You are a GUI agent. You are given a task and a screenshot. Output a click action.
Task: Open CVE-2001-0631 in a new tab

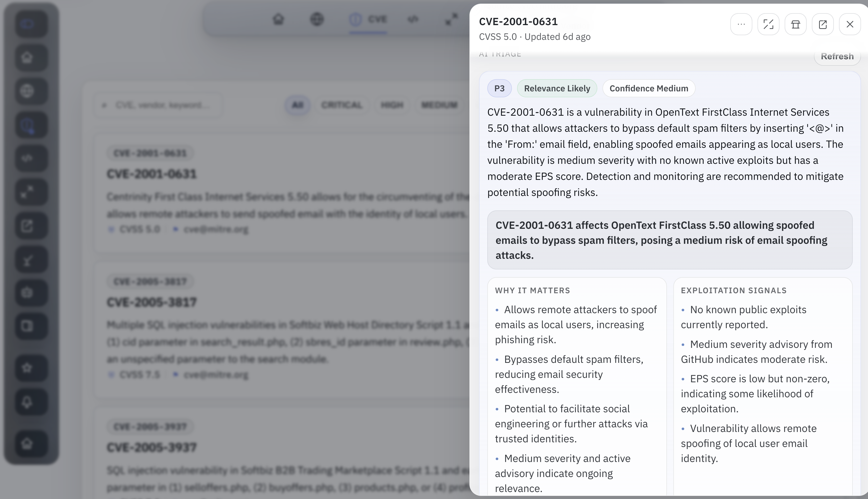coord(823,24)
